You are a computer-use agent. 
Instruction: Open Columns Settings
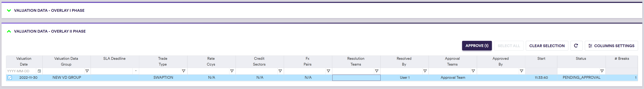click(611, 46)
